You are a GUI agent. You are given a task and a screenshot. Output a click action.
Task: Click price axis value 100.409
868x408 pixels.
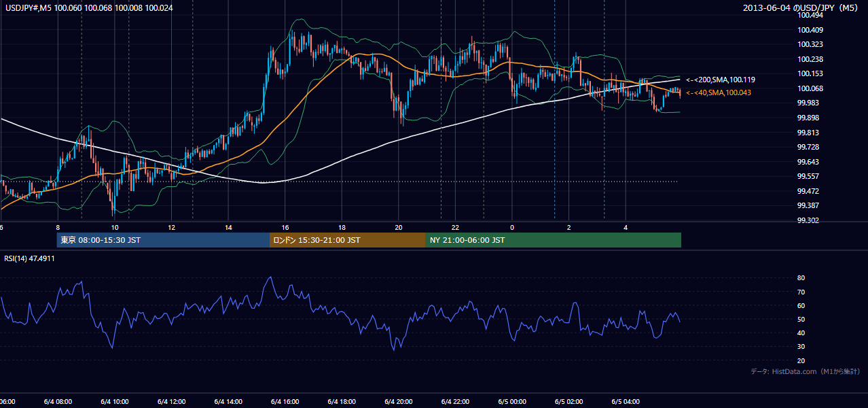(810, 30)
